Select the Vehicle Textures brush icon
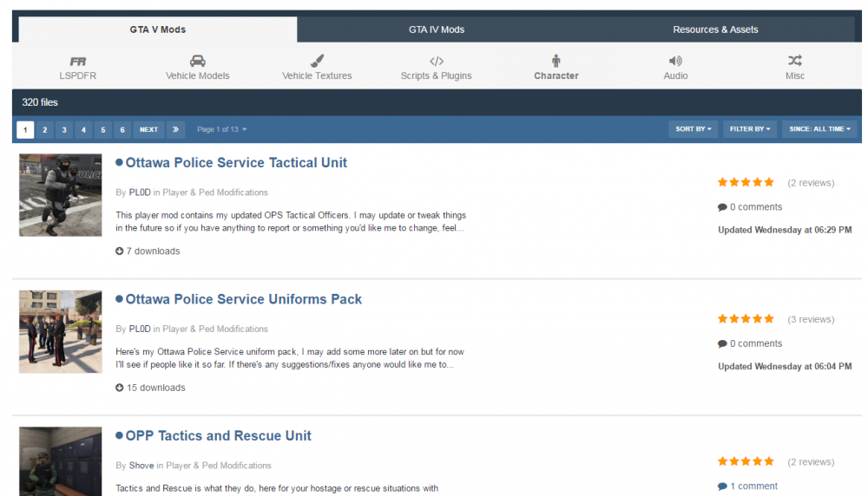The height and width of the screenshot is (496, 868). pyautogui.click(x=317, y=61)
